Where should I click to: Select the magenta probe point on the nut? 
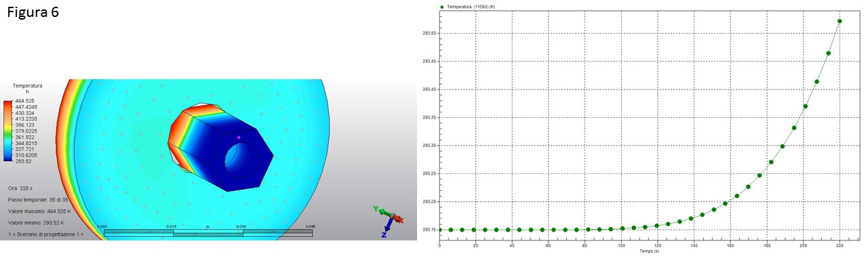point(239,137)
